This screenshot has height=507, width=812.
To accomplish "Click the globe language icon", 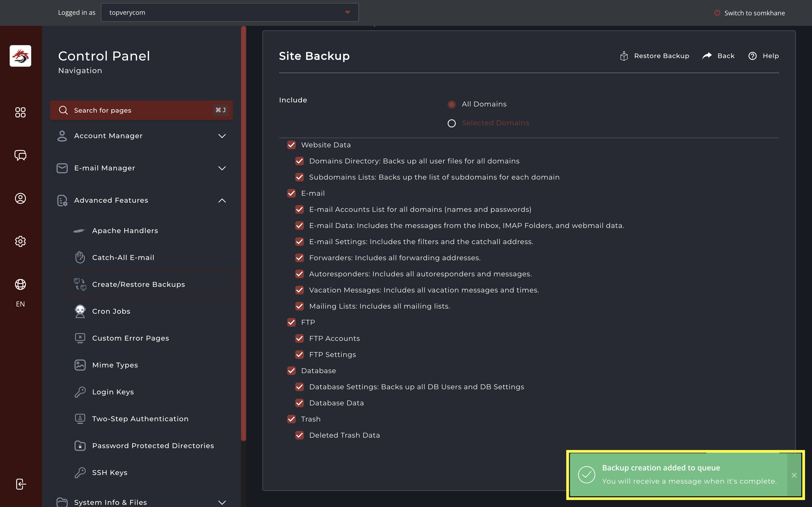I will (20, 284).
